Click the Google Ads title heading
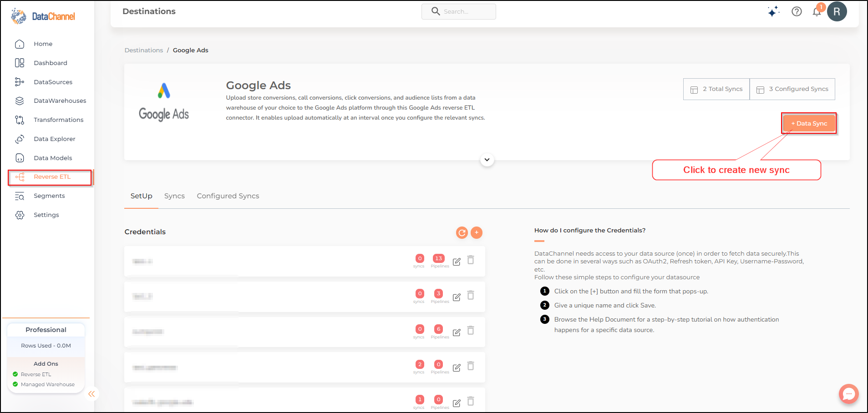 (x=259, y=86)
